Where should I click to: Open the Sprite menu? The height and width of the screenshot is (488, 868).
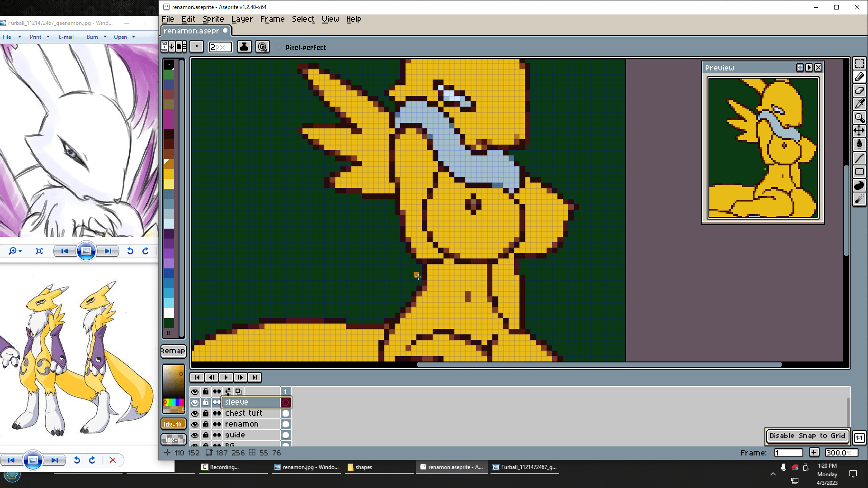[x=213, y=19]
